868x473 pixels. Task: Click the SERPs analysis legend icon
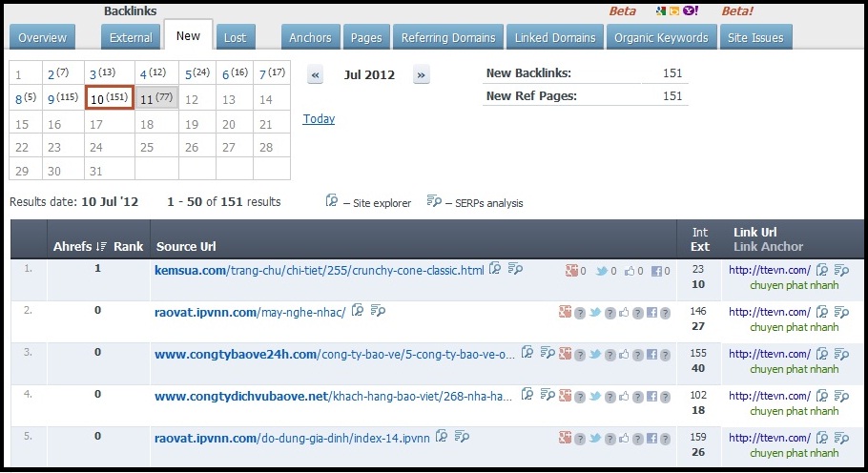[x=434, y=200]
